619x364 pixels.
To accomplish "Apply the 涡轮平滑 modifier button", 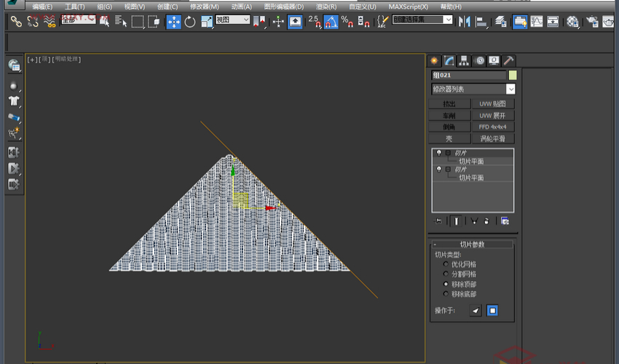I will (x=493, y=139).
